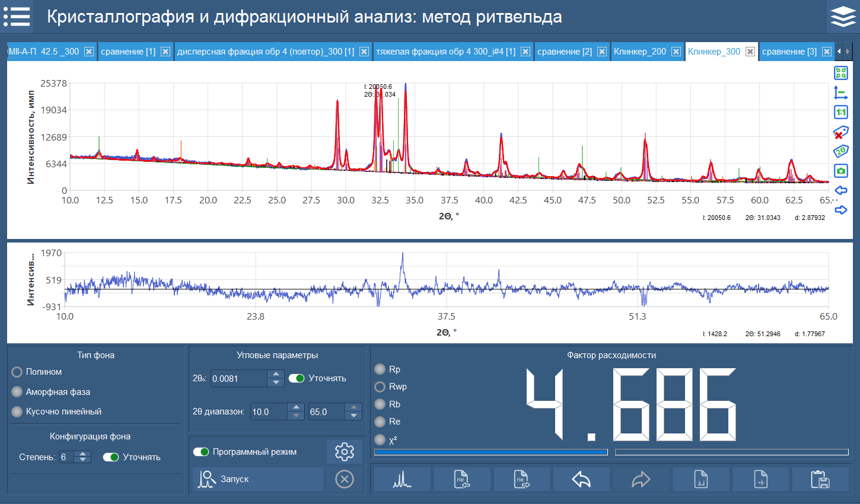Take a chart snapshot with the camera icon
This screenshot has height=504, width=860.
click(x=841, y=171)
